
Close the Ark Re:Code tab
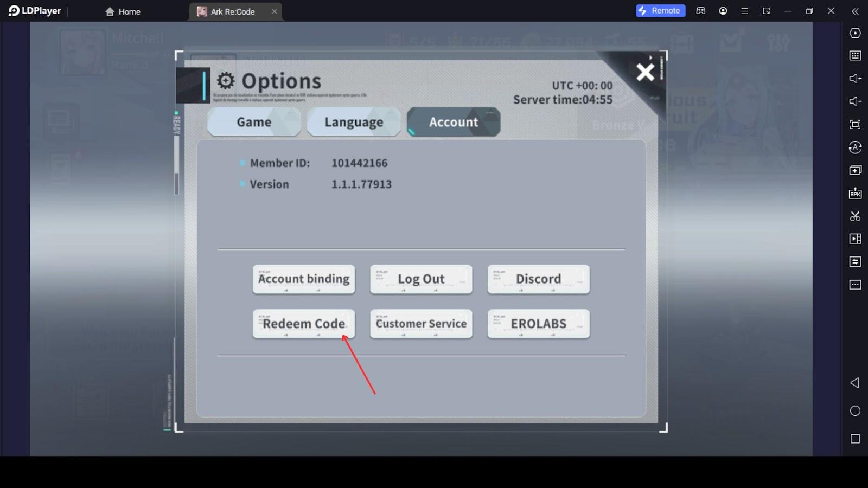[x=274, y=11]
